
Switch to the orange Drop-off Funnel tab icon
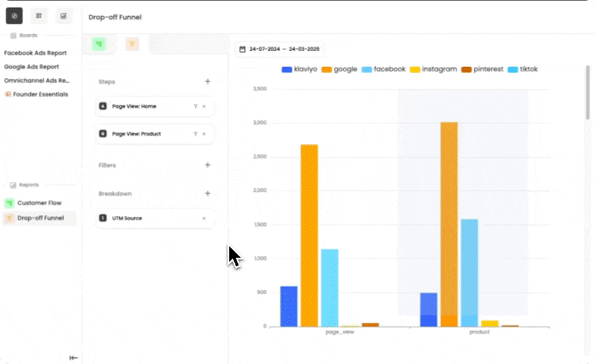click(x=132, y=44)
